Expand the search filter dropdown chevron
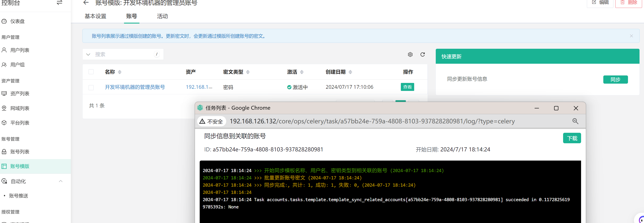Image resolution: width=644 pixels, height=223 pixels. pyautogui.click(x=88, y=55)
